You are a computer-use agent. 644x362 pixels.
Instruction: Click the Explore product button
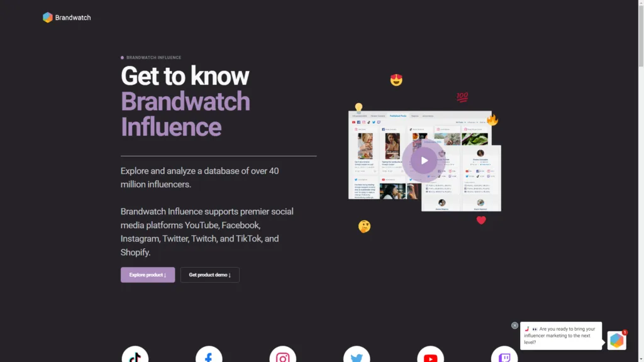click(x=147, y=275)
